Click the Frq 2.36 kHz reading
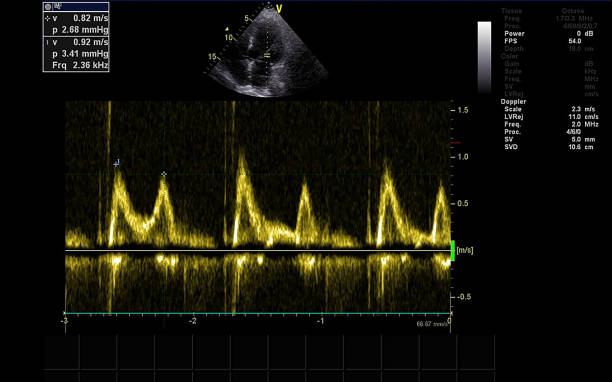 click(x=80, y=65)
